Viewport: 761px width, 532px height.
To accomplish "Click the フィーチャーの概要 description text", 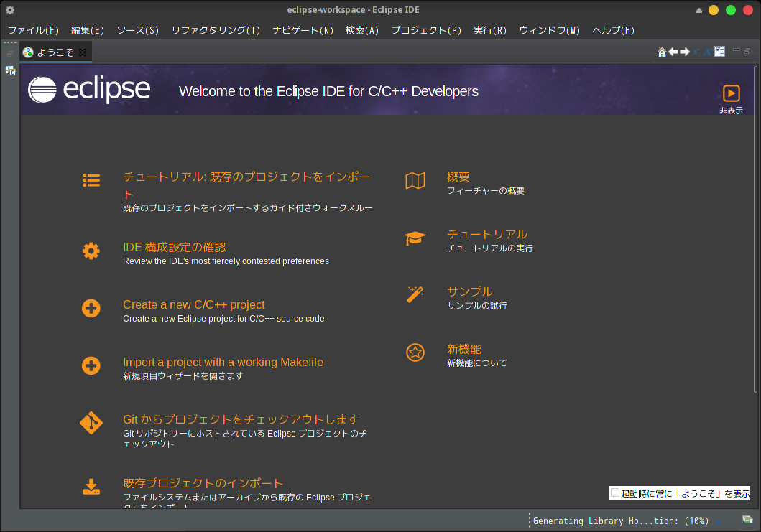I will pyautogui.click(x=485, y=190).
